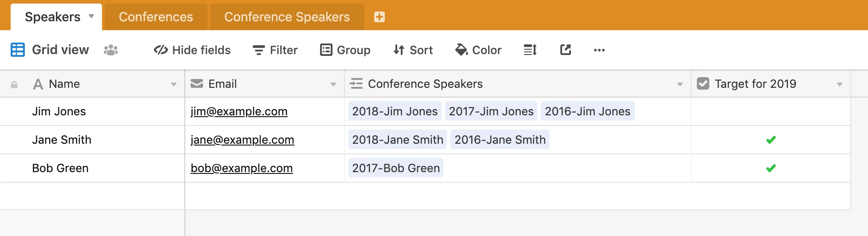Click the share view icon

pos(566,50)
